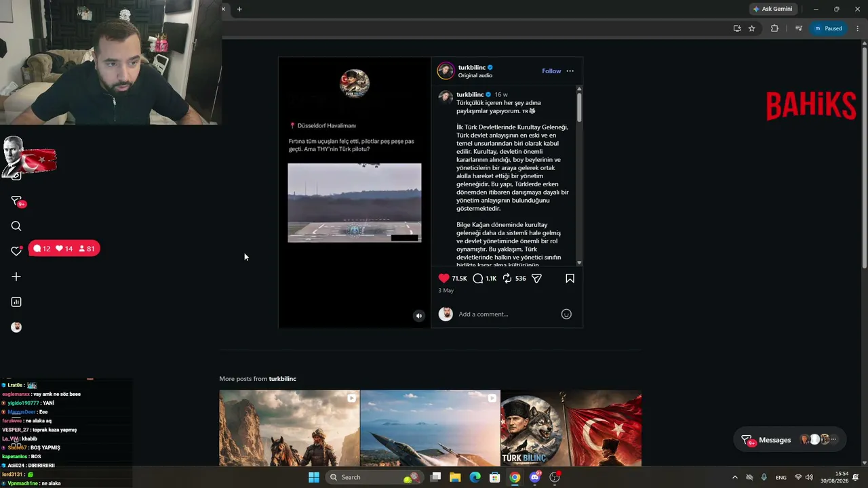Follow the turkbilinc account
This screenshot has height=488, width=868.
[551, 71]
